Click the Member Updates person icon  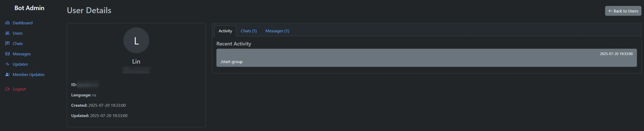click(7, 74)
